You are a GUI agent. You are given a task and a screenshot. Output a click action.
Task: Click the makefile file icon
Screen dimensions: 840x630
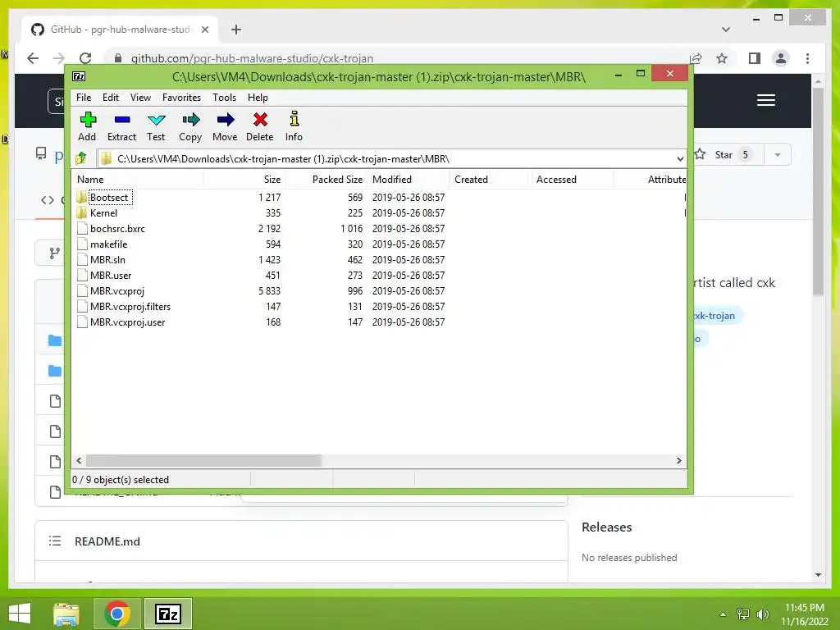click(82, 244)
